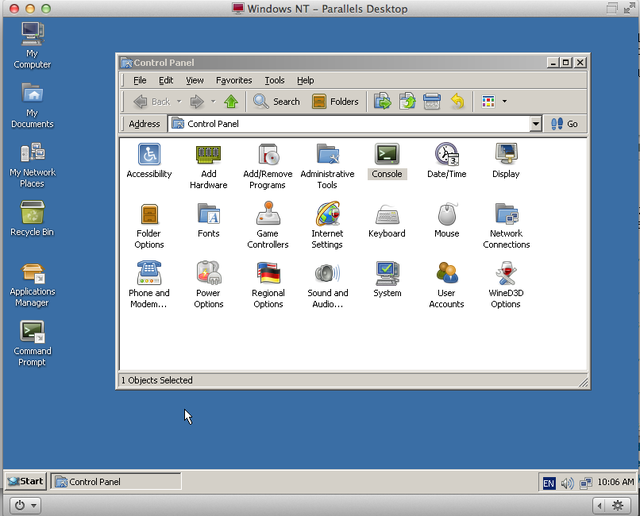This screenshot has height=516, width=640.
Task: Click the network tray icon
Action: pyautogui.click(x=586, y=483)
